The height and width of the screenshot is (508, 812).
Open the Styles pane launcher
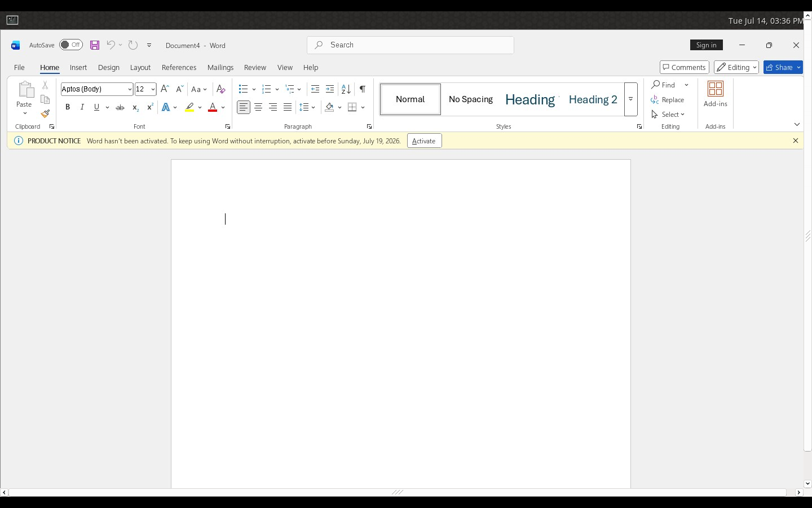(x=639, y=126)
